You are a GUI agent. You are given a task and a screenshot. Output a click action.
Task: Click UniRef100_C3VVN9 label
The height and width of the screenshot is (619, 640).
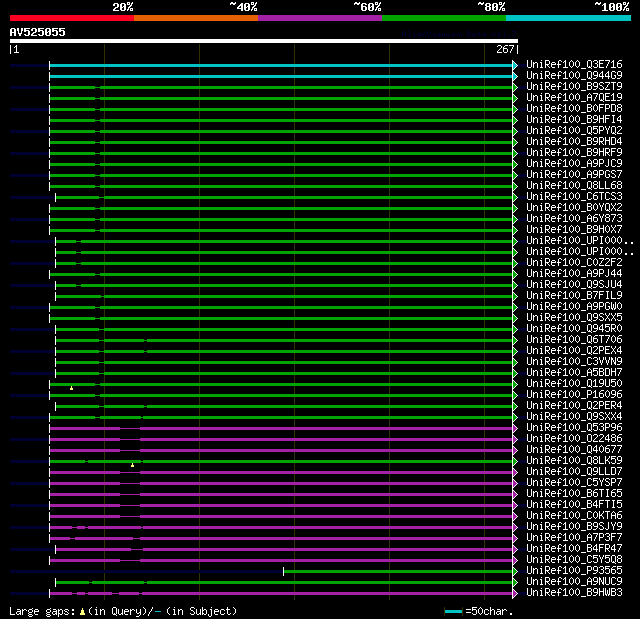(x=574, y=362)
